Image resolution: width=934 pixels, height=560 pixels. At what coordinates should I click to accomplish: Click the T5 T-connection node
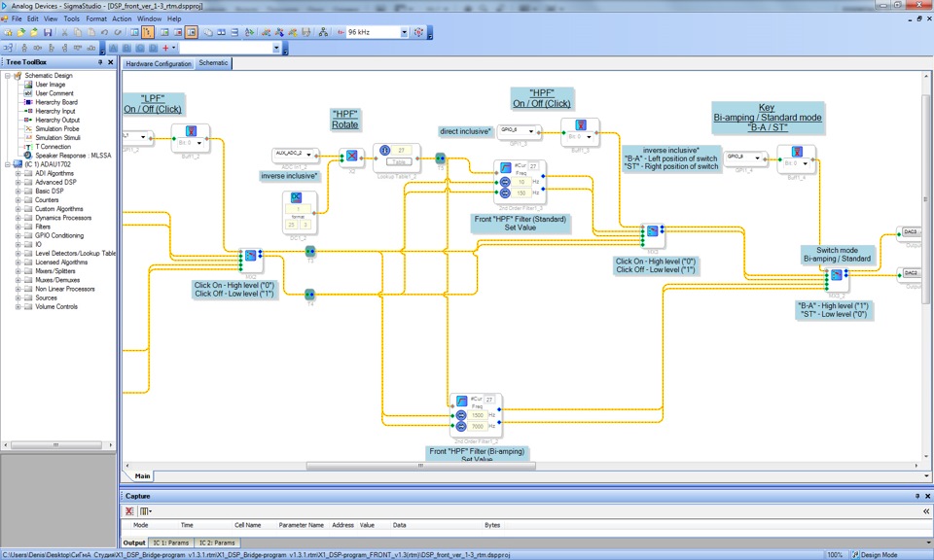pyautogui.click(x=440, y=158)
